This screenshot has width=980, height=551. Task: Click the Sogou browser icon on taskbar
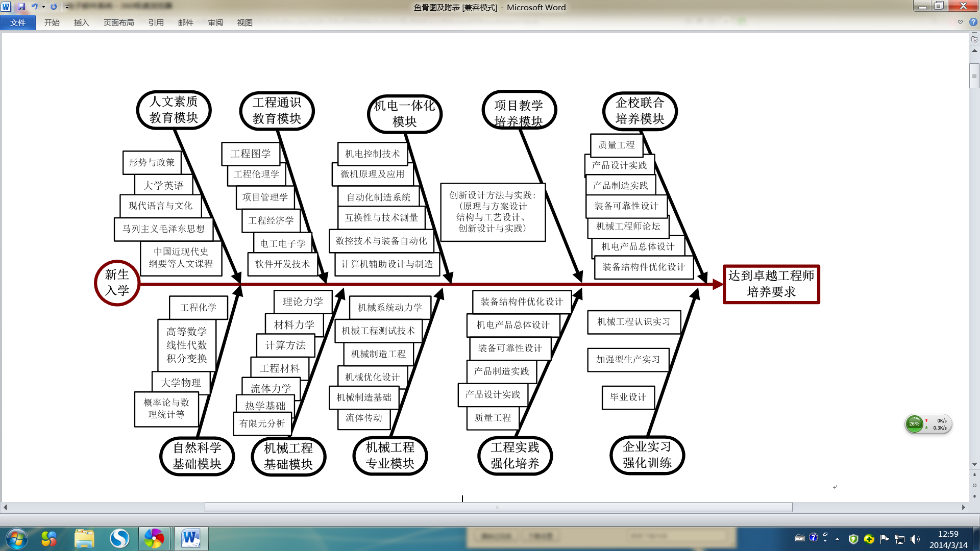[x=119, y=539]
